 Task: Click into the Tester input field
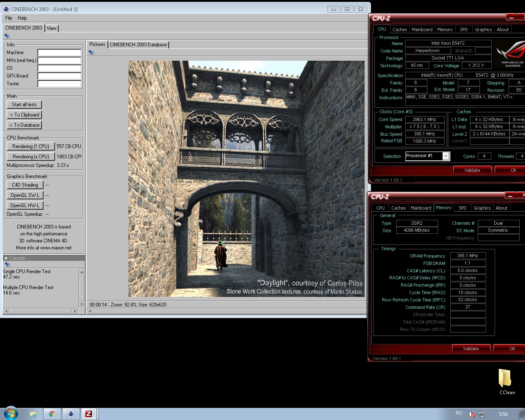tap(59, 84)
